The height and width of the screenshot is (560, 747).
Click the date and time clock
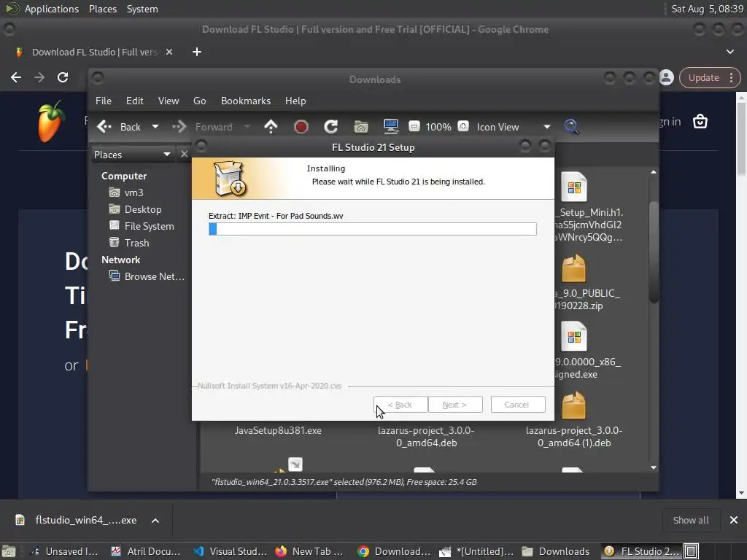707,9
